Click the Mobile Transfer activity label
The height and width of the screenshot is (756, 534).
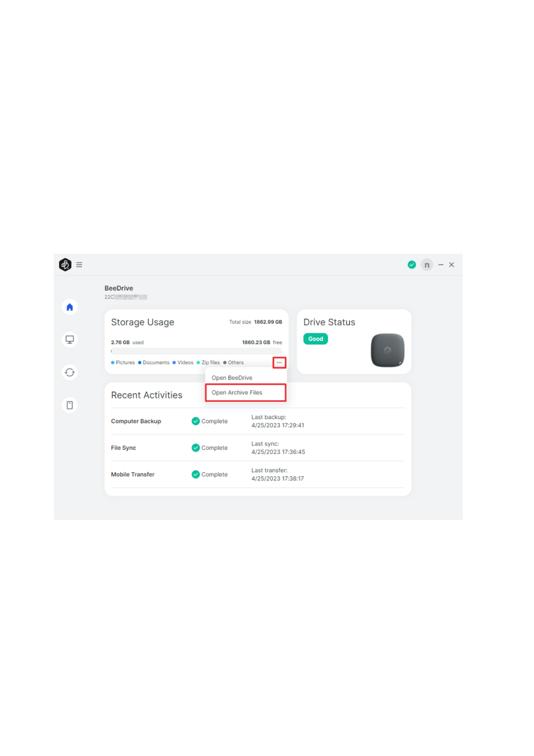[x=133, y=474]
